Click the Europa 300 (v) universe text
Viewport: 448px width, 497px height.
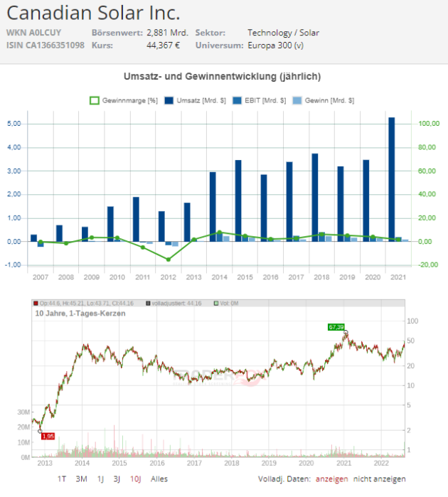pos(275,46)
